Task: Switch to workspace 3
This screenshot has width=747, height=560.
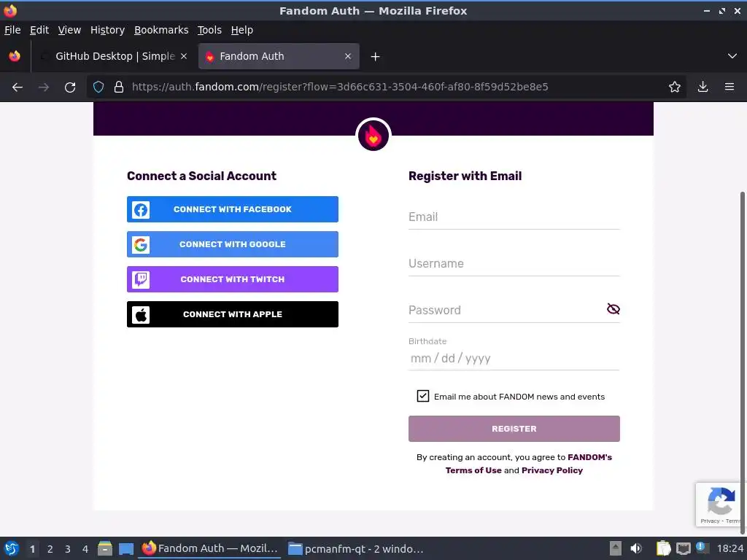Action: (68, 549)
